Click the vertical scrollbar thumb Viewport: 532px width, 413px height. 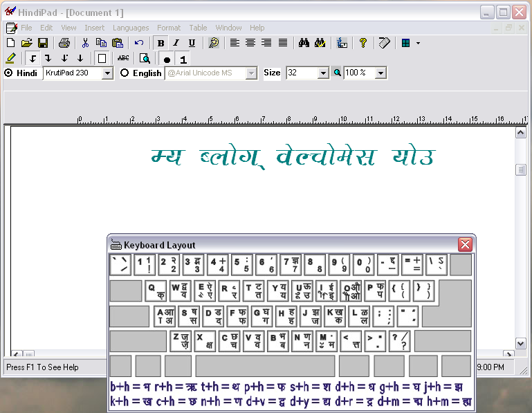tap(520, 169)
